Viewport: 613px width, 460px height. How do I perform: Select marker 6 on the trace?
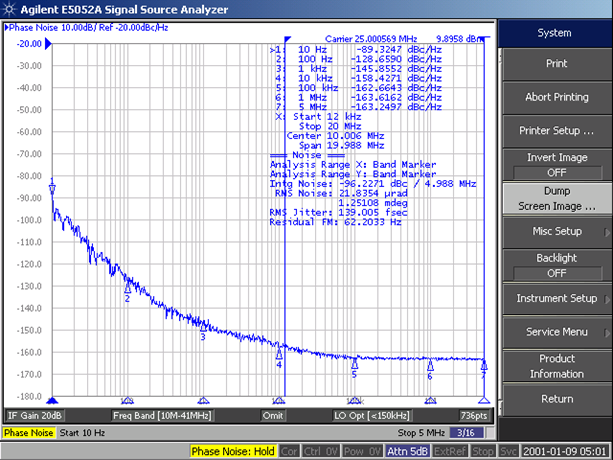[x=430, y=365]
